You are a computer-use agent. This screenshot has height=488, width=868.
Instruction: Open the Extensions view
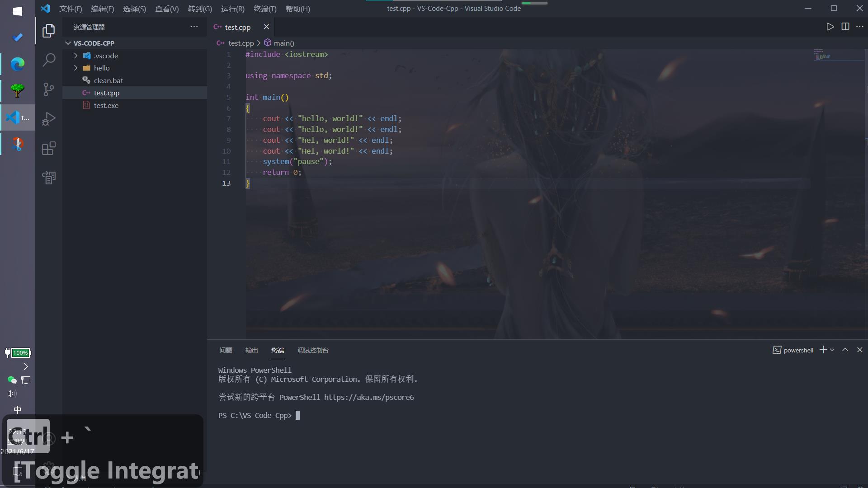pyautogui.click(x=49, y=148)
